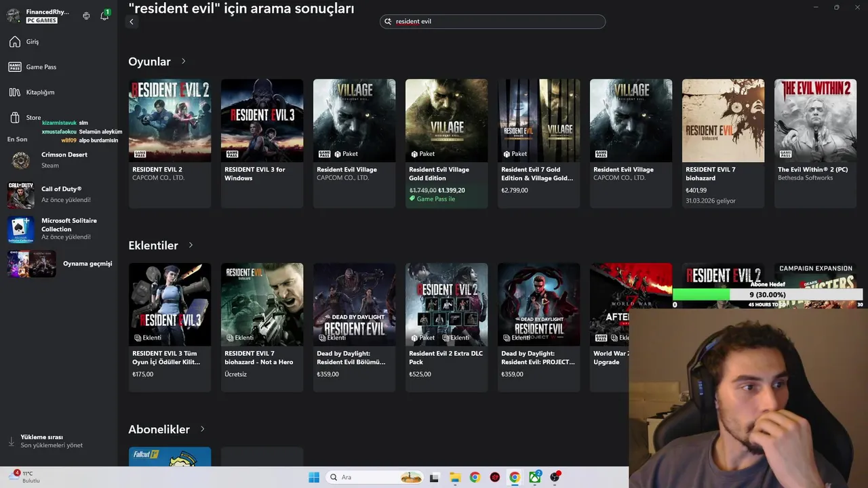Open RE 7 Gold & Village Gold bundle
Screen dimensions: 868x488
(538, 121)
